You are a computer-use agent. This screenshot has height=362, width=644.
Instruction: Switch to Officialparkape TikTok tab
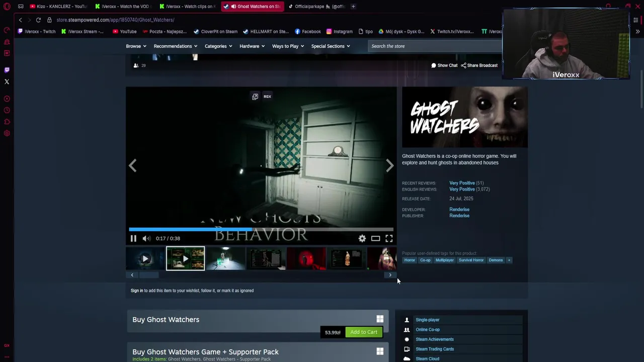click(316, 7)
